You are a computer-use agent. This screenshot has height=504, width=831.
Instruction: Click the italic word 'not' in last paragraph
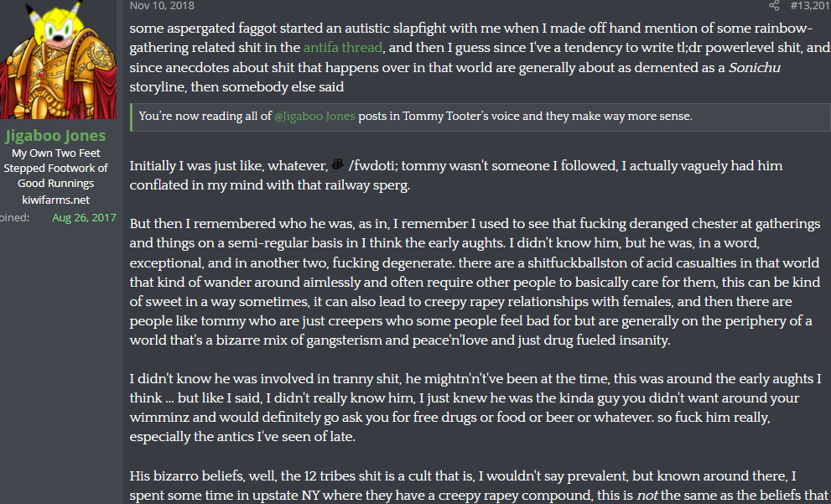point(647,496)
